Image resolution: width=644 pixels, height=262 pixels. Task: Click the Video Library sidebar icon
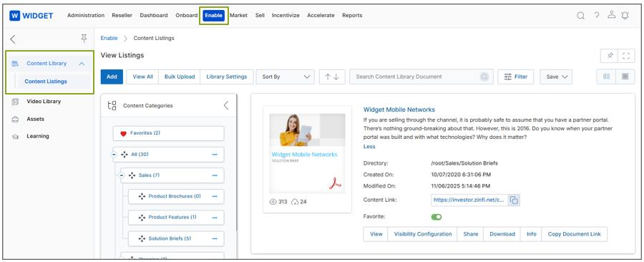(x=15, y=102)
